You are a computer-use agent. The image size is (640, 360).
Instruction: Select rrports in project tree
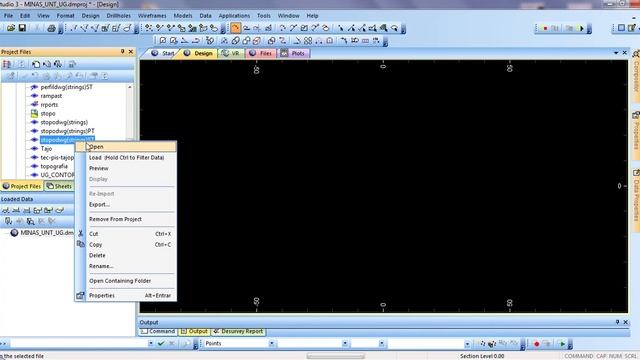coord(49,104)
